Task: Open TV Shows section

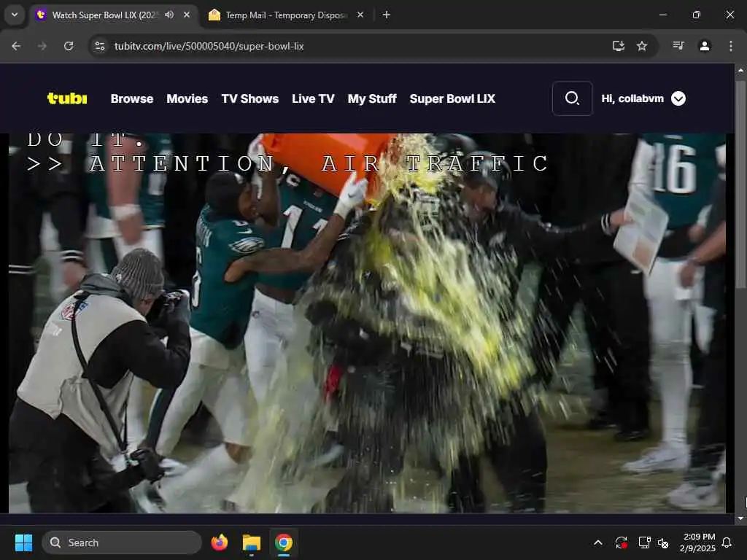Action: tap(249, 98)
